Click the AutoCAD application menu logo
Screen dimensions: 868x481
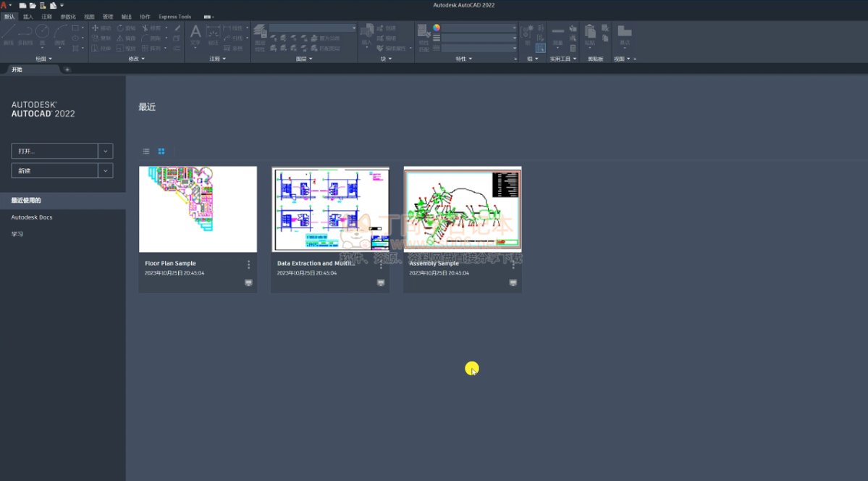click(4, 5)
